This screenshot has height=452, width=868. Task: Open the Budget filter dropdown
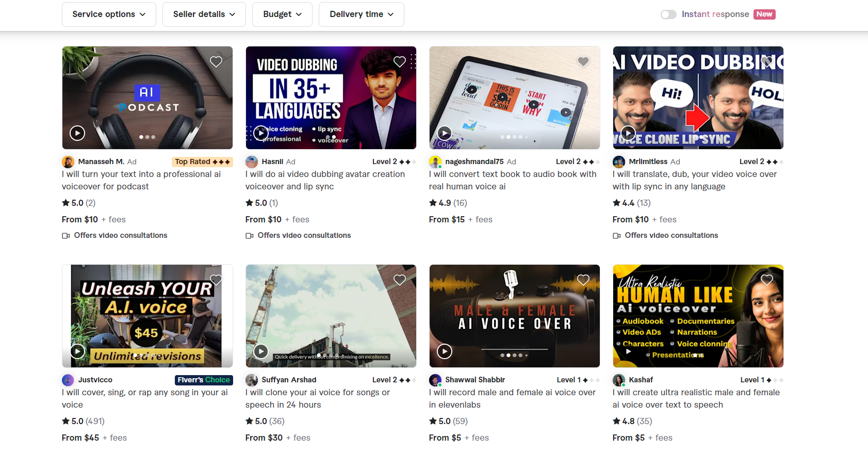point(282,14)
